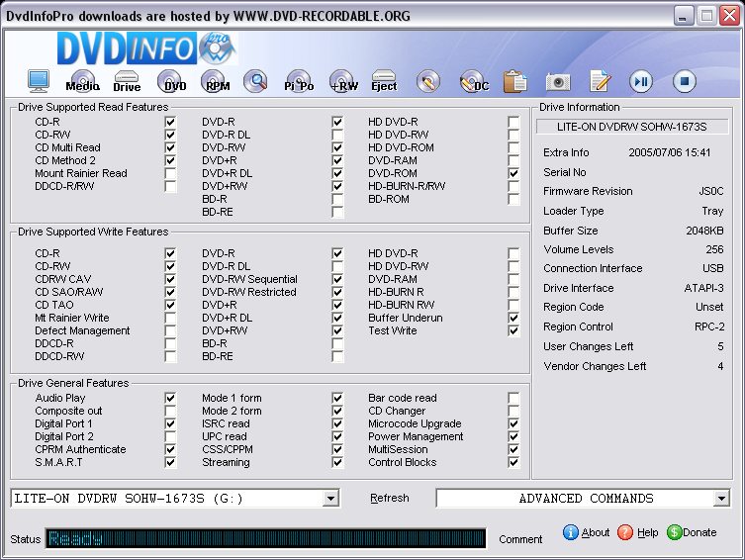Click the Loader Type Tray value
This screenshot has width=745, height=560.
pyautogui.click(x=712, y=211)
